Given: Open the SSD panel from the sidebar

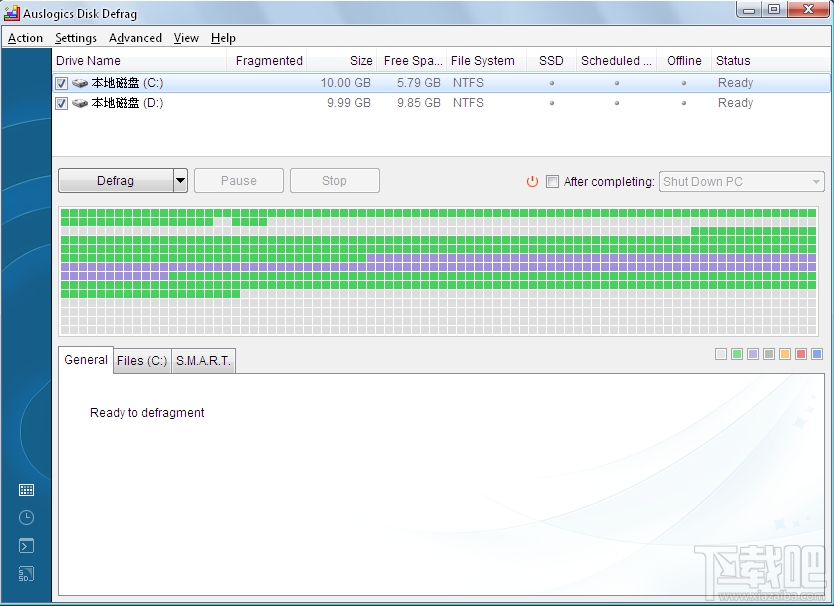Looking at the screenshot, I should click(26, 573).
